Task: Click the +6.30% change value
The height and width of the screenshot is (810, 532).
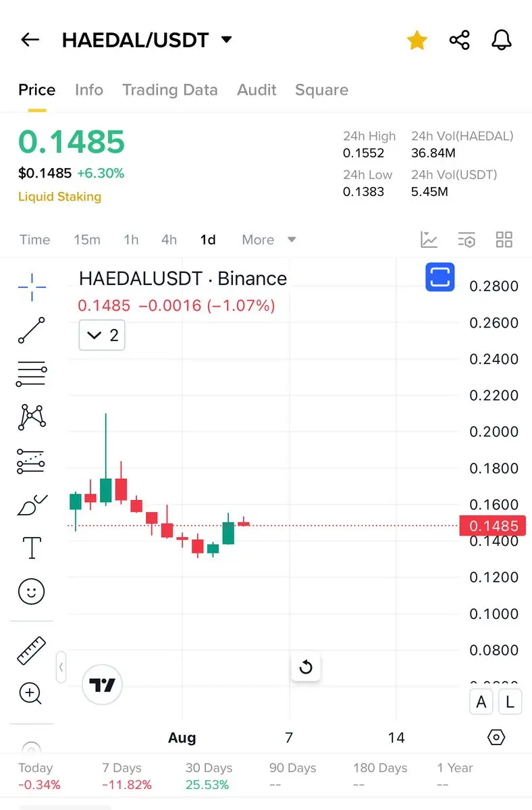Action: coord(101,173)
